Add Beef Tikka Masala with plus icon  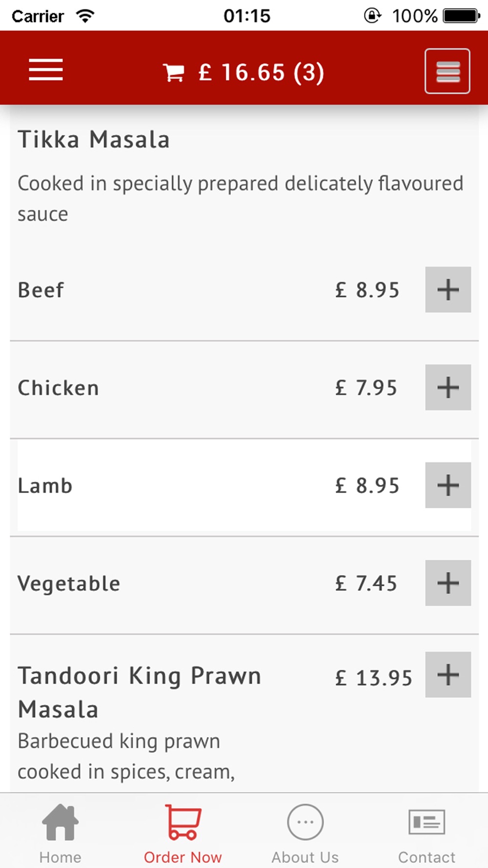click(x=448, y=289)
